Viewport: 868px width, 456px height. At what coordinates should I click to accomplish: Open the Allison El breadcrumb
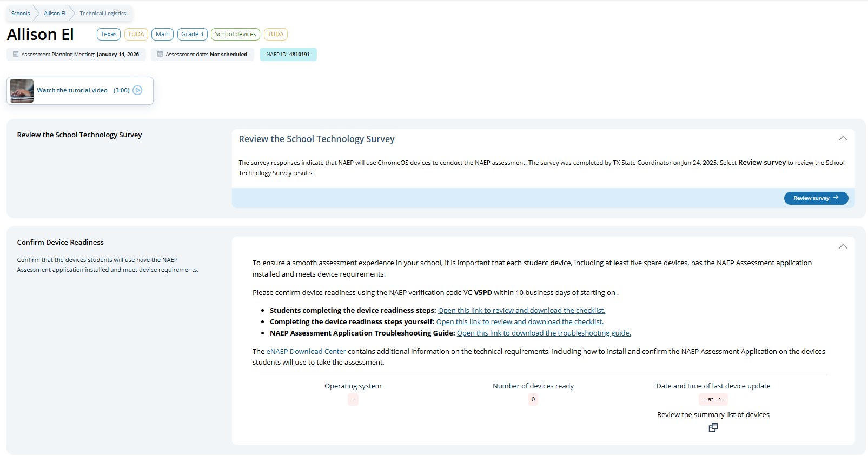55,14
